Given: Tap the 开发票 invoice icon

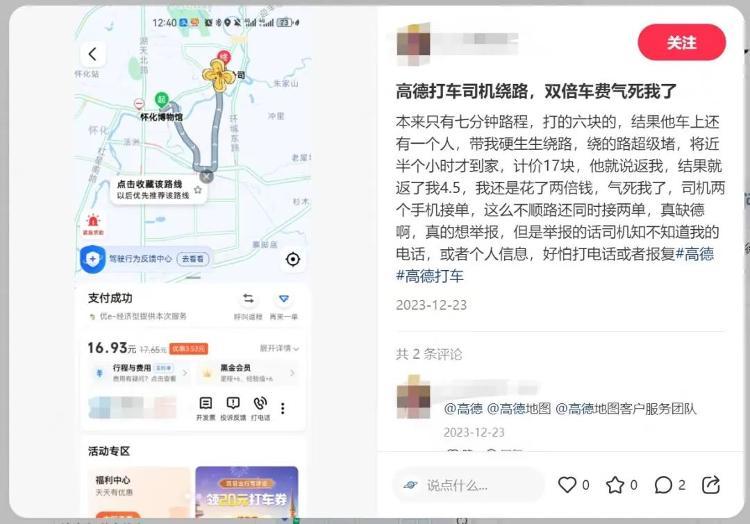Looking at the screenshot, I should click(x=206, y=408).
